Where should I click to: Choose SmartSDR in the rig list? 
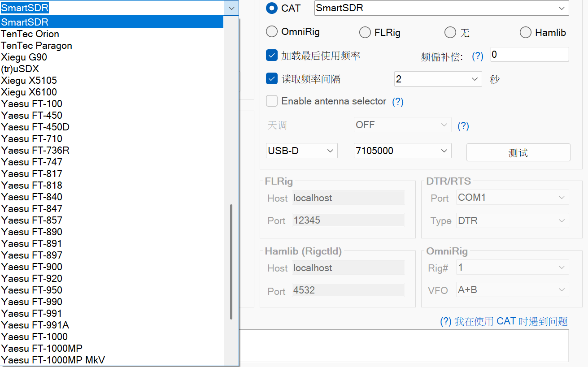[x=112, y=22]
